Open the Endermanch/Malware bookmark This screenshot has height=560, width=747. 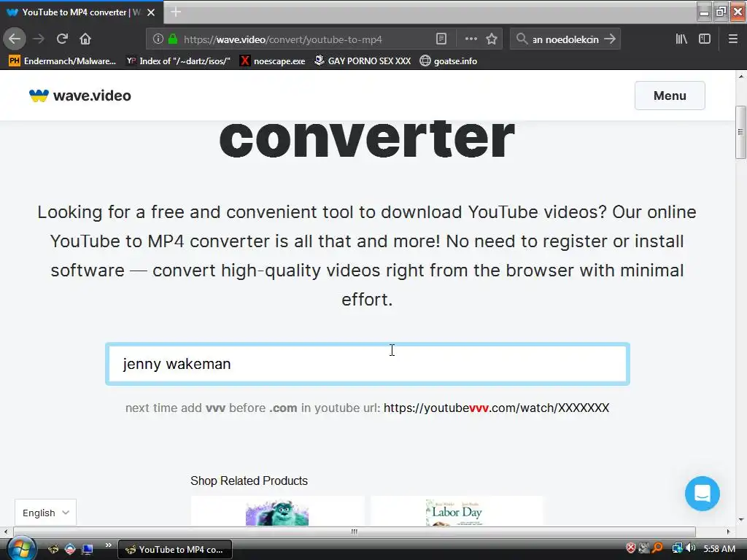(x=63, y=61)
